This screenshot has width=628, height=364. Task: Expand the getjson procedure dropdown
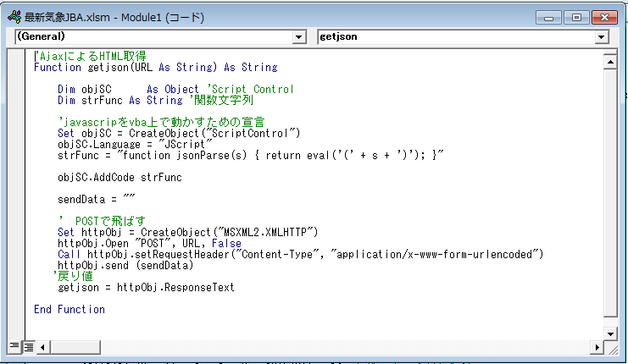[x=601, y=37]
